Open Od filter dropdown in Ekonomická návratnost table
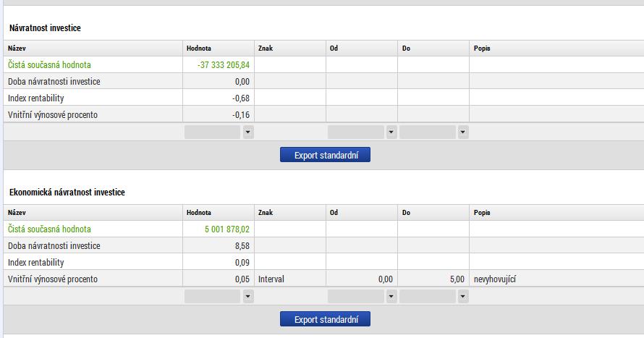 pyautogui.click(x=391, y=297)
